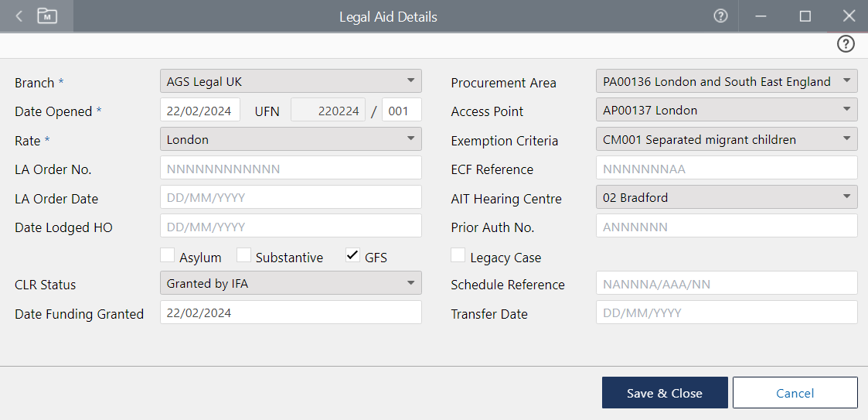
Task: Click the back arrow in title bar
Action: (19, 16)
